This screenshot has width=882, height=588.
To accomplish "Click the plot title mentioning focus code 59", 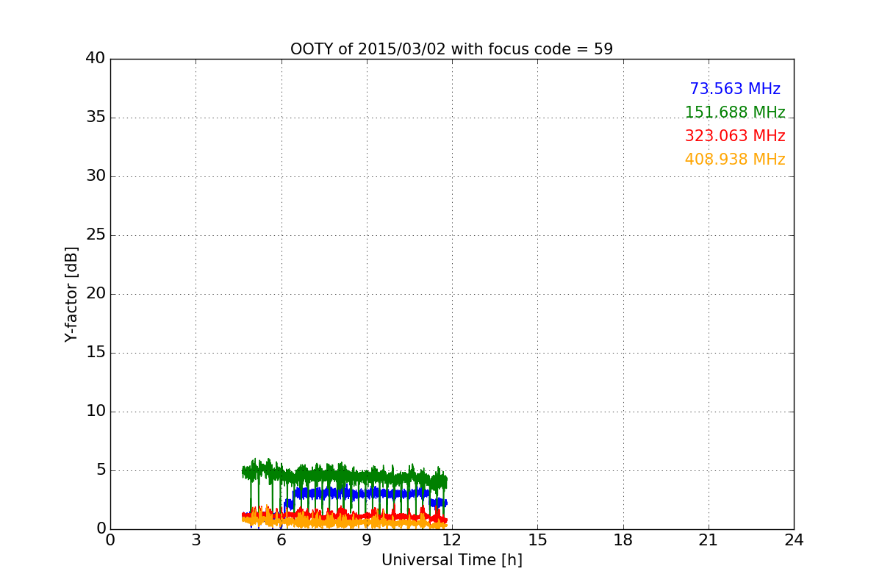I will 451,49.
